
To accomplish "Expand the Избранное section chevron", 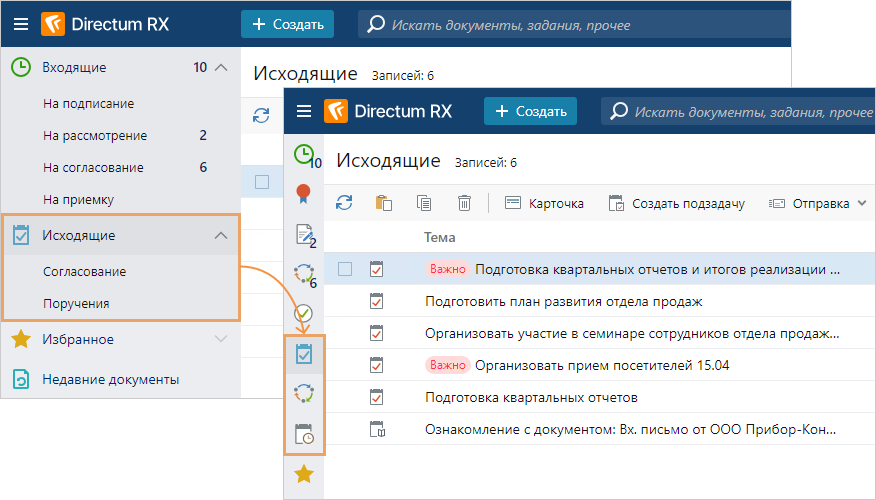I will coord(222,340).
